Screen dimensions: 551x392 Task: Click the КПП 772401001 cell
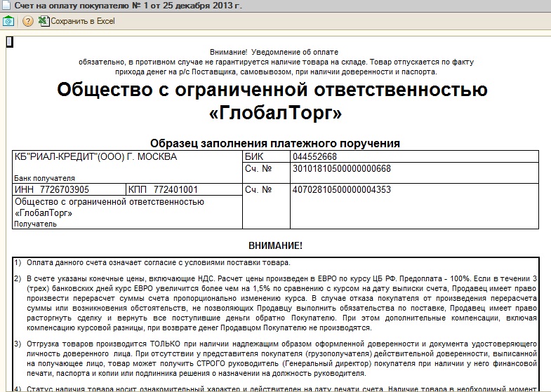pyautogui.click(x=184, y=189)
